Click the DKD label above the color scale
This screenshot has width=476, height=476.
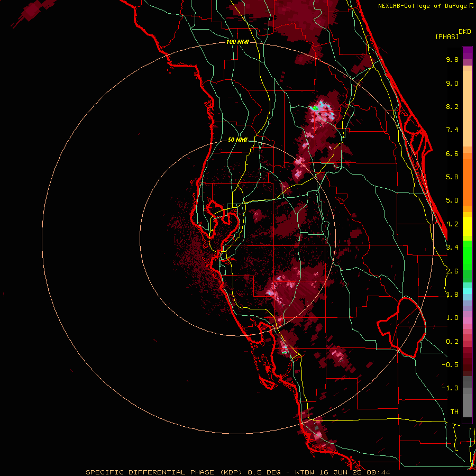coord(465,32)
